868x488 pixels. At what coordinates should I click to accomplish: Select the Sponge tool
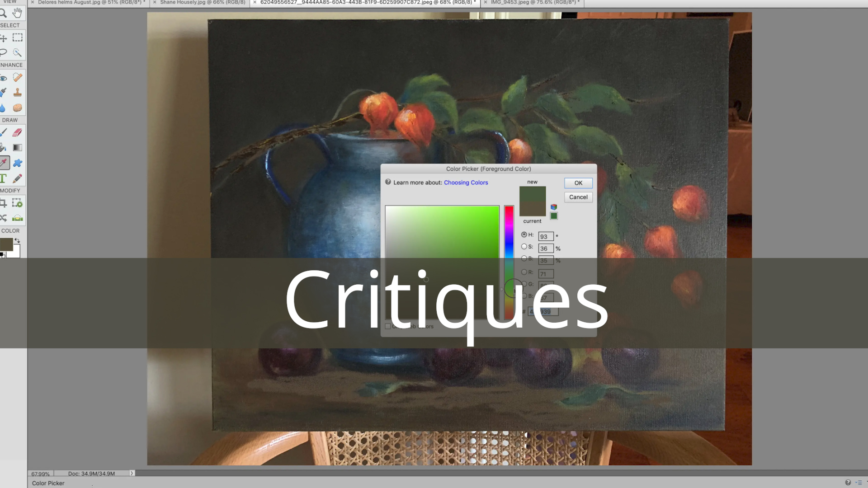[x=17, y=108]
